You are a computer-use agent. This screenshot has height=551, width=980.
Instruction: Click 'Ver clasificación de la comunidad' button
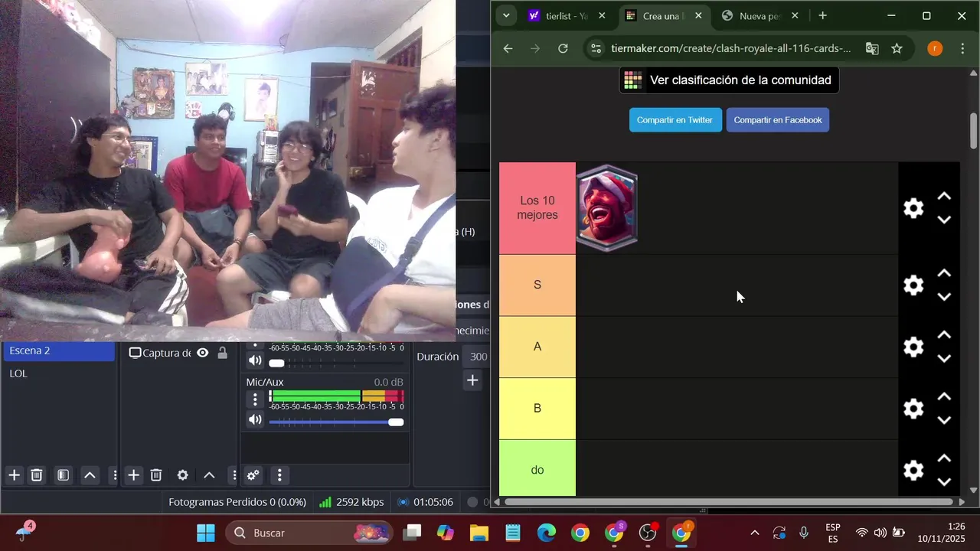point(729,80)
